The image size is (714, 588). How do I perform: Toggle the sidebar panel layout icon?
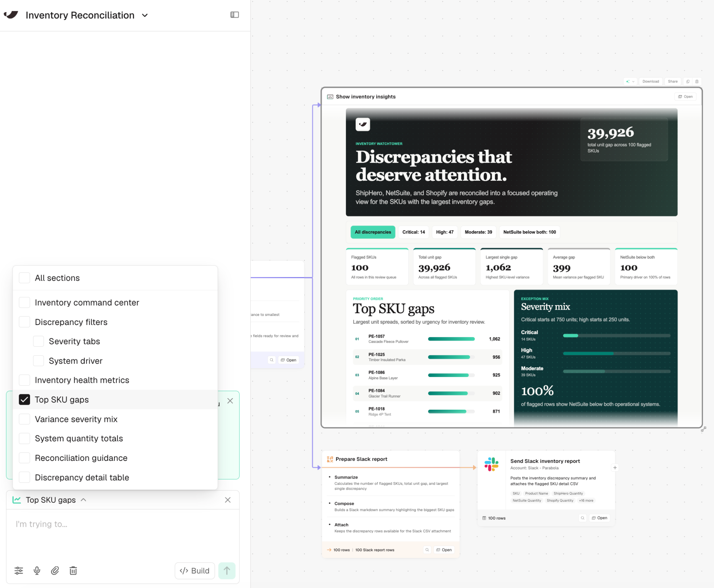[x=235, y=15]
